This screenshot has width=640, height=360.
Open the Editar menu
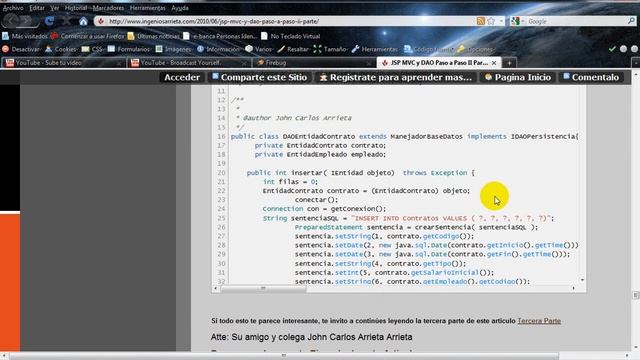[x=37, y=8]
